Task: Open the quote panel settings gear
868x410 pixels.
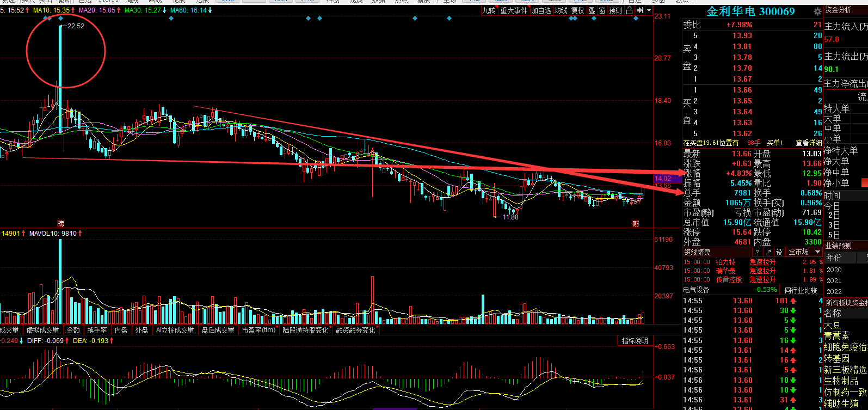Action: click(x=817, y=11)
